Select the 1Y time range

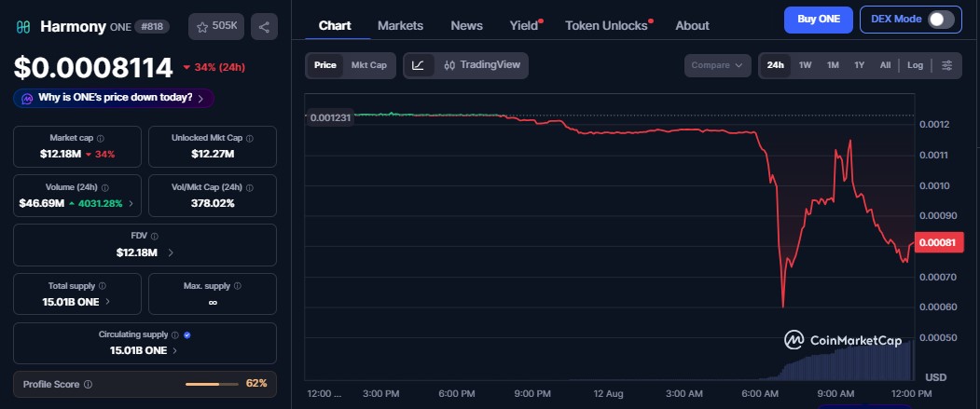point(860,65)
